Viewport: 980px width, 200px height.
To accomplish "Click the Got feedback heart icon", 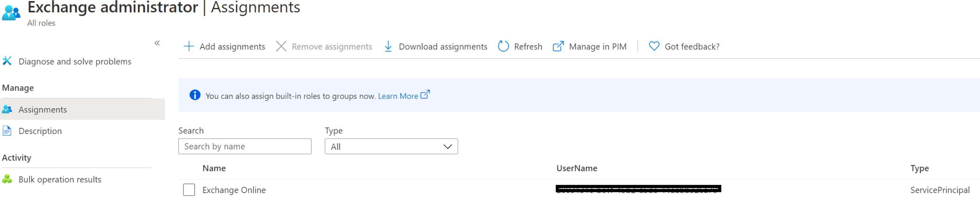I will click(654, 46).
